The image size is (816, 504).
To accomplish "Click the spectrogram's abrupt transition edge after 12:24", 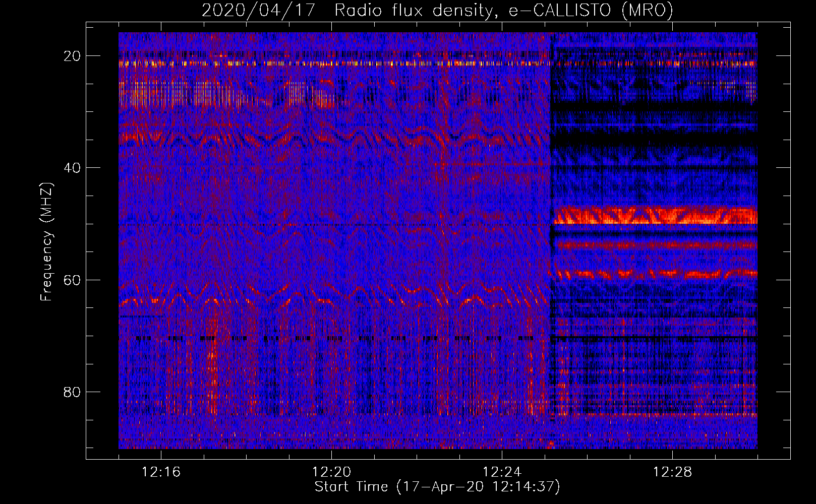I will 551,240.
